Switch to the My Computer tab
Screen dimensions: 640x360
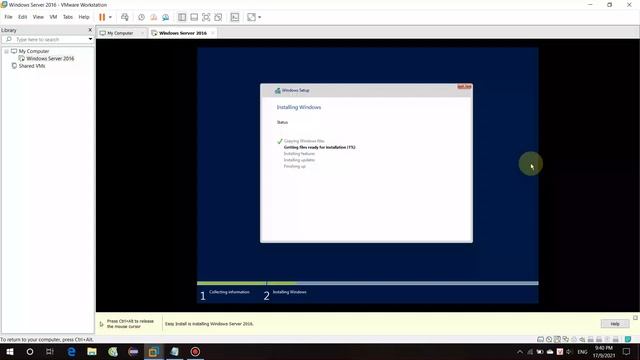click(x=120, y=33)
